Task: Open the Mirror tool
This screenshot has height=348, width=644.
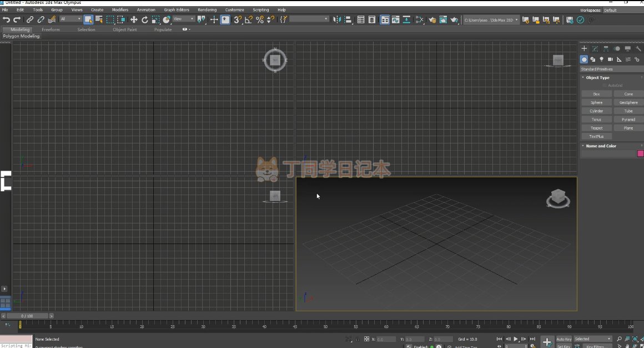Action: click(x=337, y=19)
